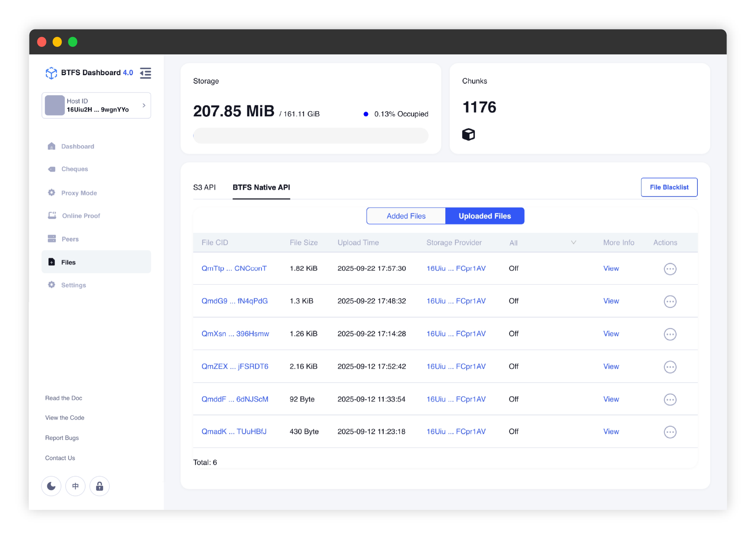Click the File Blacklist button
Image resolution: width=756 pixels, height=539 pixels.
coord(669,187)
